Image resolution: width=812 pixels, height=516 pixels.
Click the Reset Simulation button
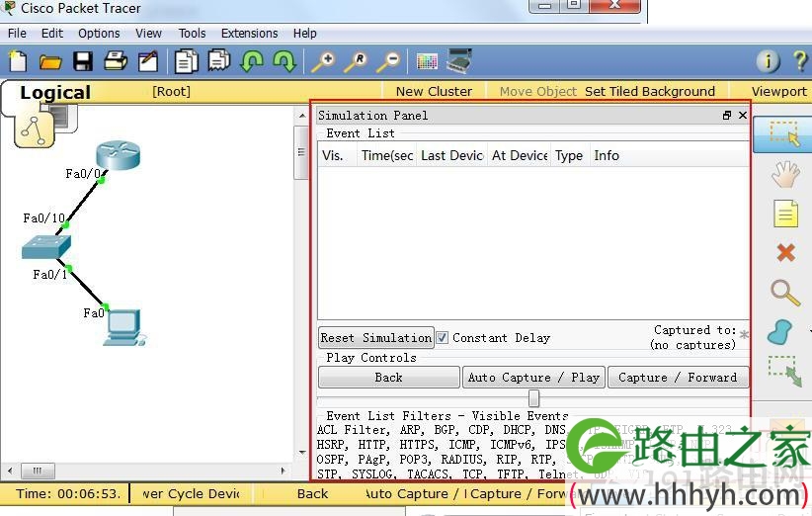point(376,338)
